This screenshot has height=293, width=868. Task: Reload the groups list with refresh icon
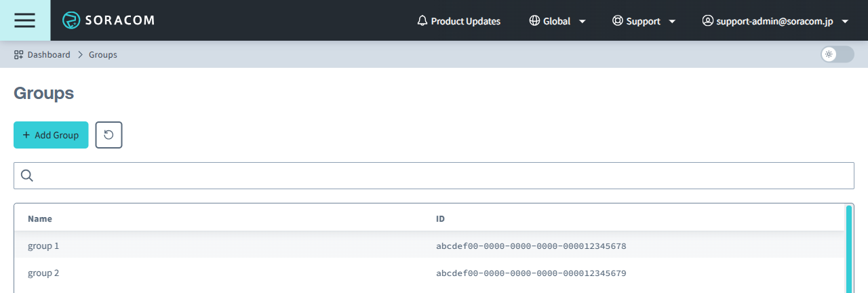(x=108, y=135)
